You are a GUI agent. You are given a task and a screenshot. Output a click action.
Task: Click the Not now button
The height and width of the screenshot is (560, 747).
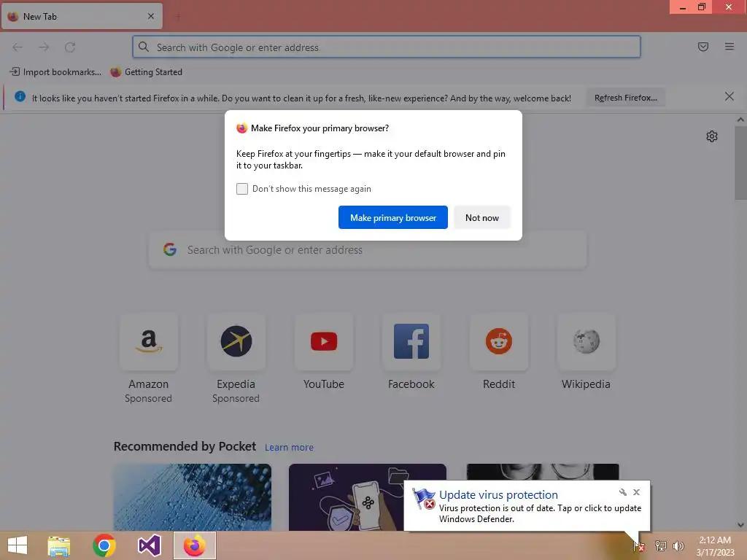point(482,217)
